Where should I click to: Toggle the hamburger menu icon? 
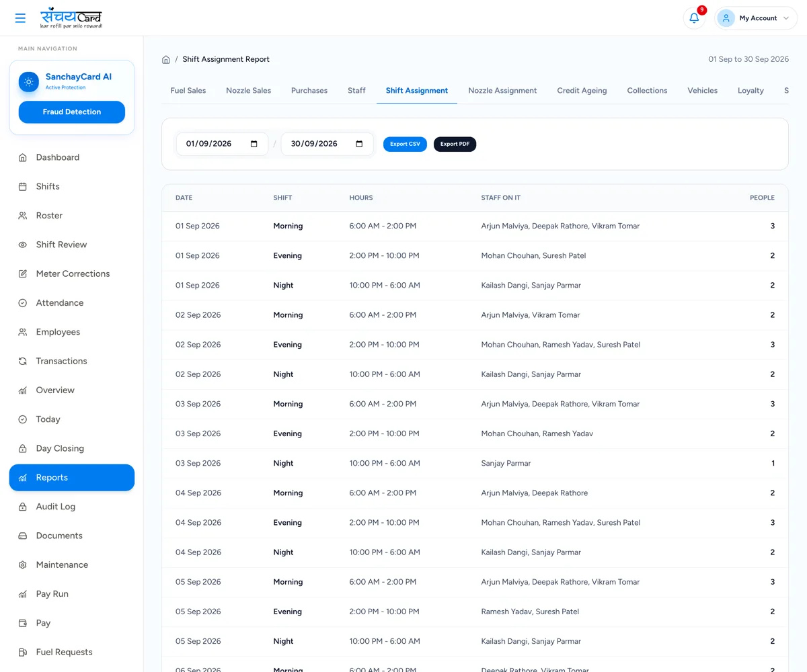tap(20, 18)
